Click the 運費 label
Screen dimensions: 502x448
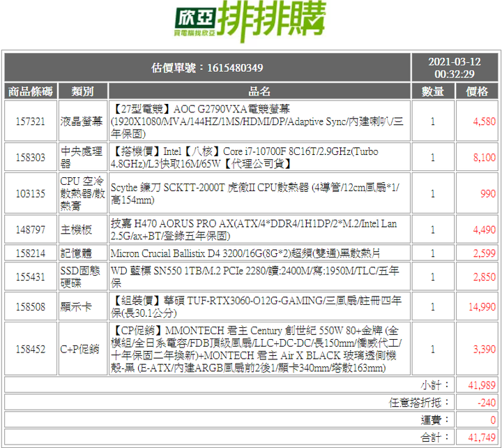pos(435,419)
